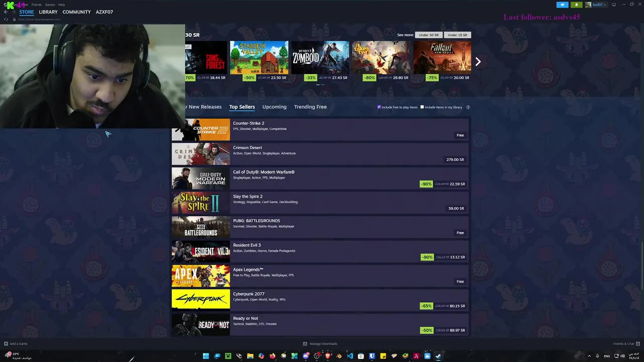Click the Resident Evil 3 title
Screen dimensions: 644x362
point(247,245)
